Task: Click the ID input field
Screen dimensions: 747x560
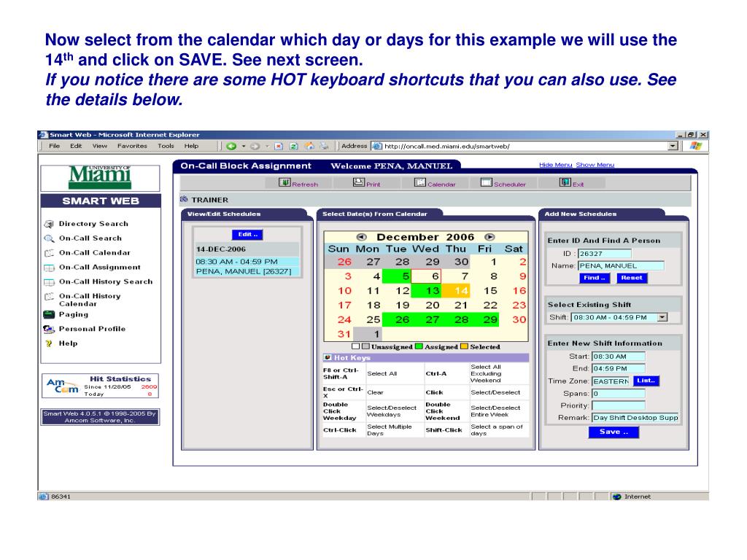Action: pos(605,254)
